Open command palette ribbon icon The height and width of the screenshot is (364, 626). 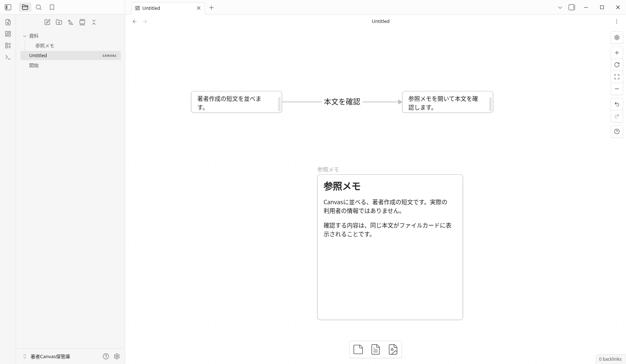click(x=8, y=57)
